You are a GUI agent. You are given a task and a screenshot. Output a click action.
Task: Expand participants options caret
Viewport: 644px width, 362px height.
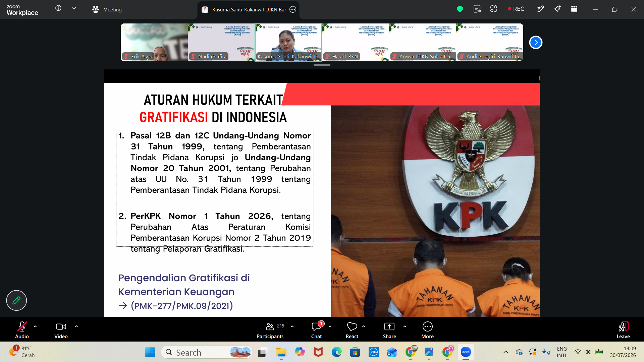(292, 326)
